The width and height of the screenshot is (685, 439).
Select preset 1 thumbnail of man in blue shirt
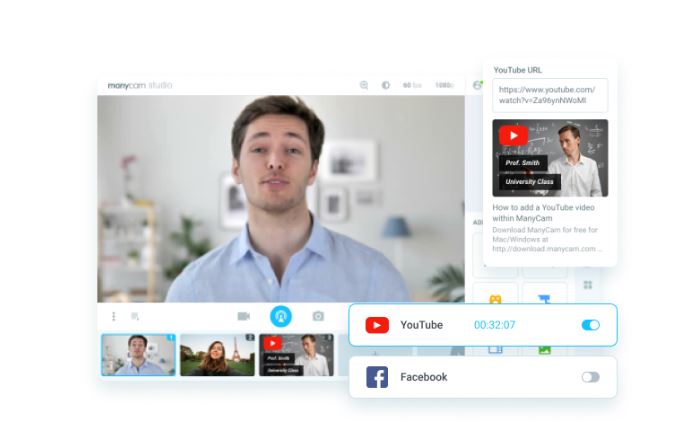(138, 355)
